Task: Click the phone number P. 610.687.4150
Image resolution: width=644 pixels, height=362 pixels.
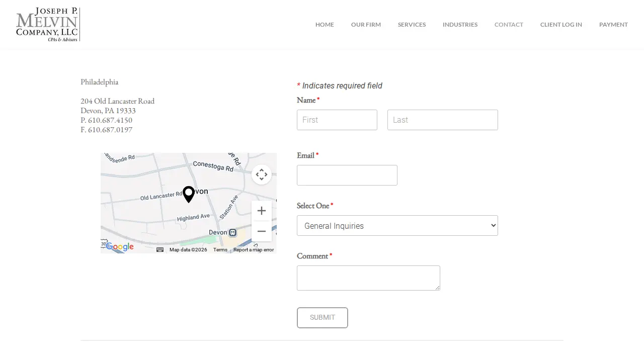Action: point(106,120)
